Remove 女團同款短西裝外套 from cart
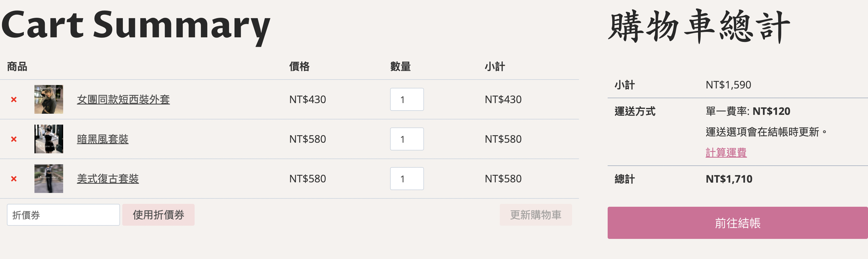 tap(14, 99)
